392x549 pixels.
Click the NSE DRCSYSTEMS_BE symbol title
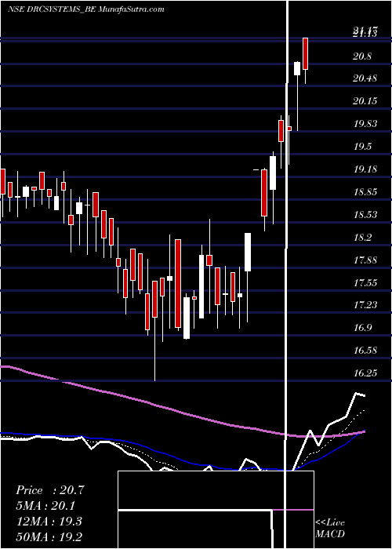point(85,9)
